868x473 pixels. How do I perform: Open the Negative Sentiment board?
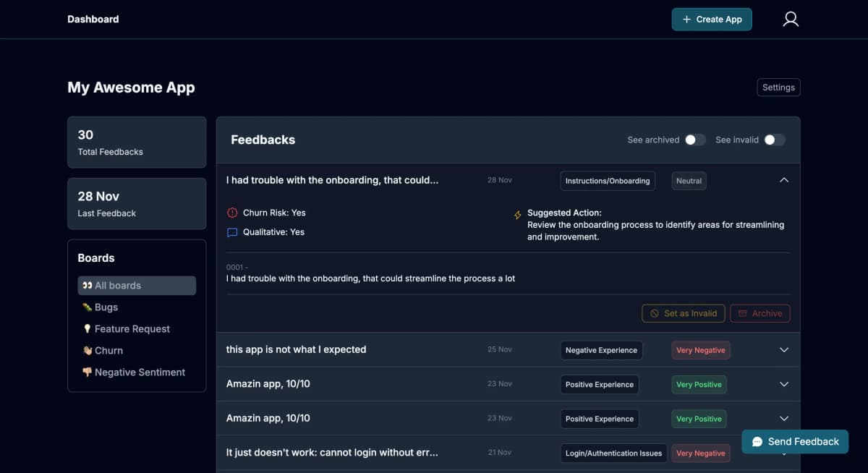click(140, 372)
